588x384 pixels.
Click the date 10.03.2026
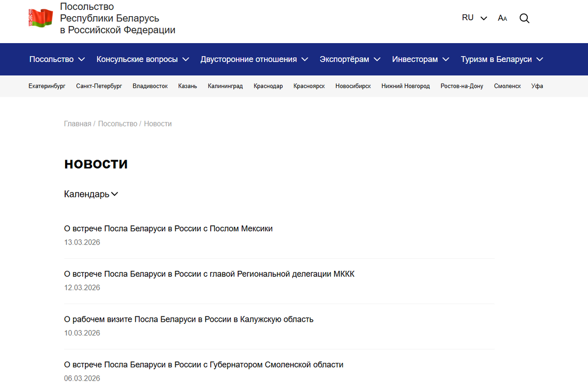82,333
